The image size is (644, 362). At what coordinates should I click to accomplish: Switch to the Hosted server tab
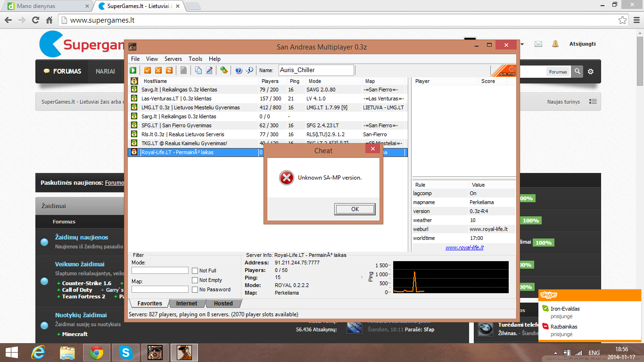tap(223, 304)
